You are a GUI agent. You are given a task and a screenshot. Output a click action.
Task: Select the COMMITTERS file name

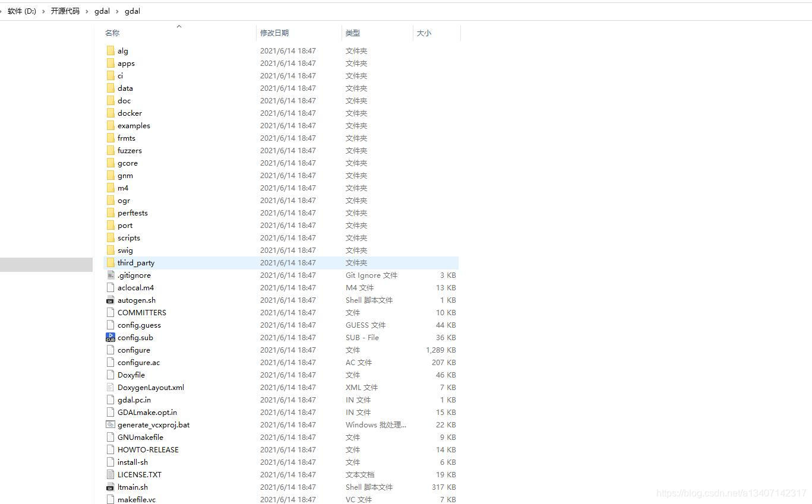click(x=142, y=313)
